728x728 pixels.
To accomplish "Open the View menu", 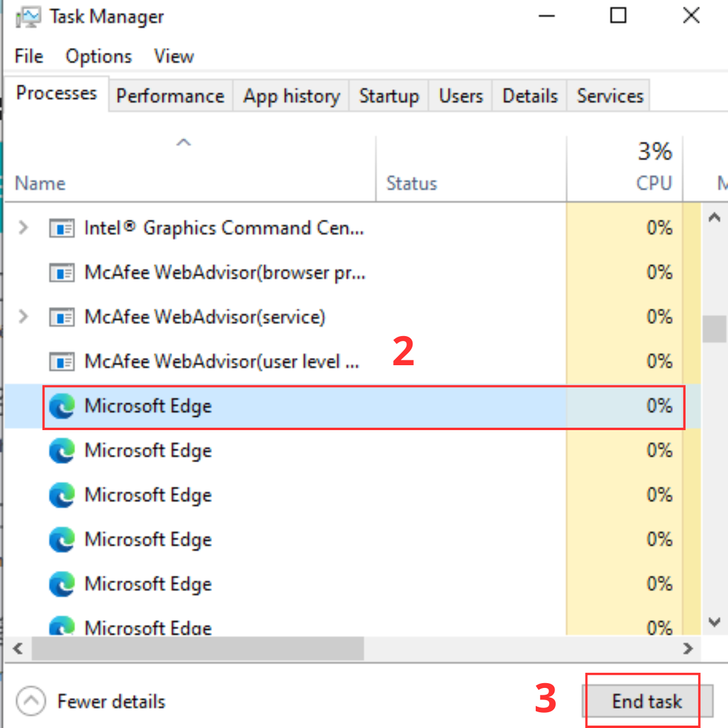I will [174, 56].
